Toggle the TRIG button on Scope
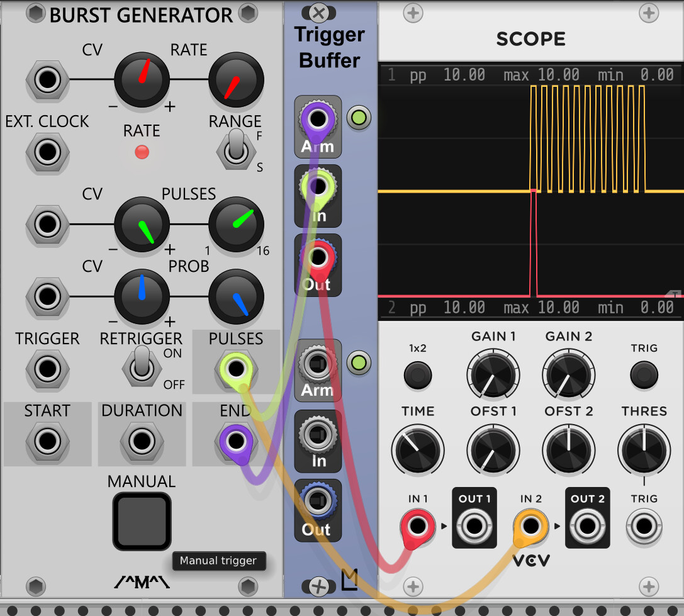The image size is (684, 616). [x=644, y=375]
